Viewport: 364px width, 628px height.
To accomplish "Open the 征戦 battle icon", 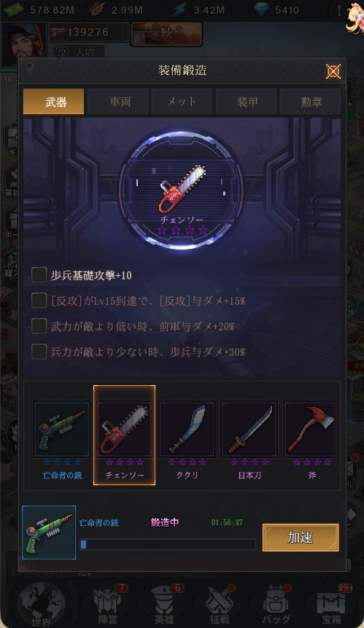I will click(220, 605).
